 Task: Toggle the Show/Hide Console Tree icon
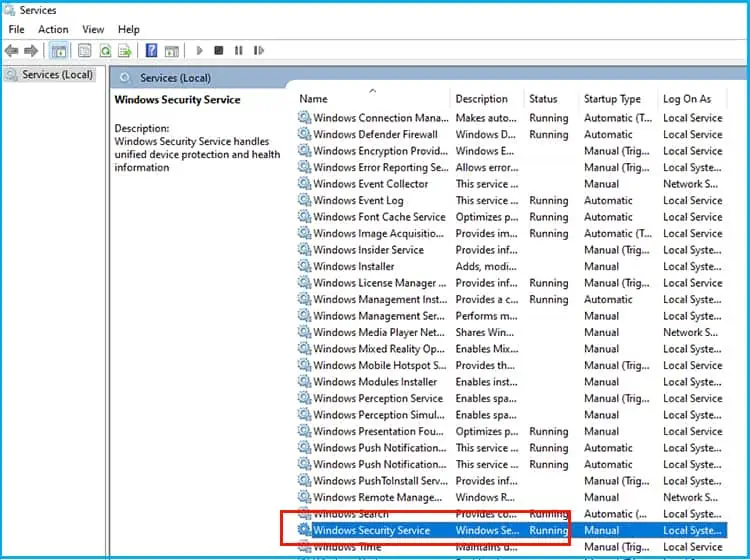[x=59, y=50]
